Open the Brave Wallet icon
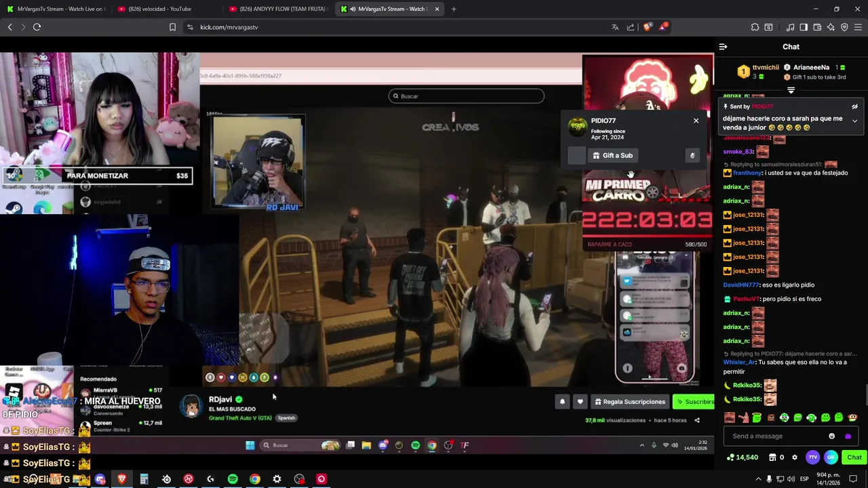Screen dimensions: 868x488 click(817, 27)
